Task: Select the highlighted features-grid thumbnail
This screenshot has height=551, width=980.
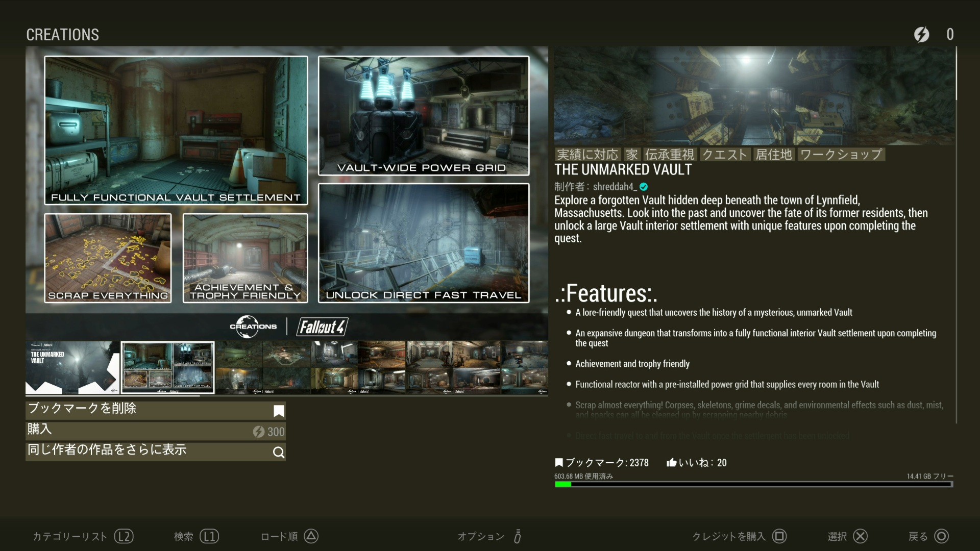Action: [167, 367]
